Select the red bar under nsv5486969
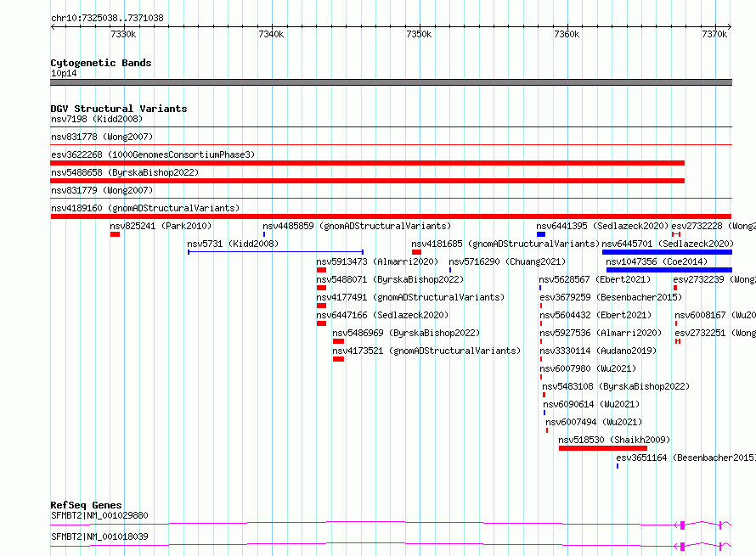 point(338,341)
